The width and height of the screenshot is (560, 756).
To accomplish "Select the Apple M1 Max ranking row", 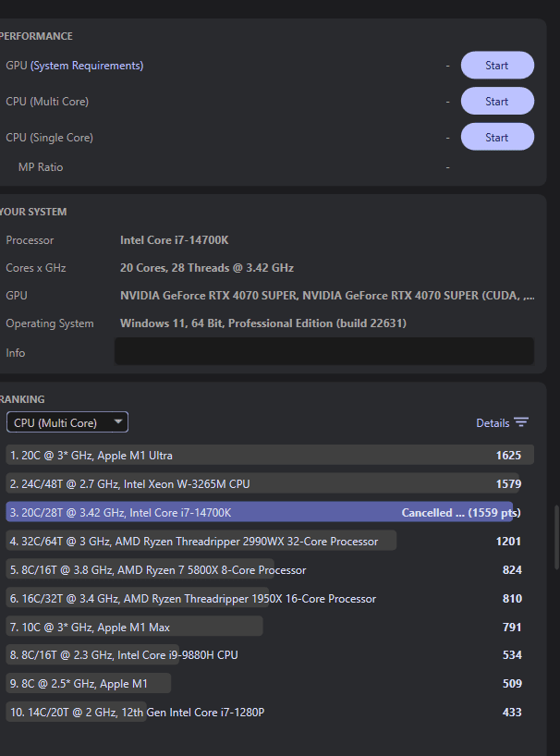I will 270,627.
